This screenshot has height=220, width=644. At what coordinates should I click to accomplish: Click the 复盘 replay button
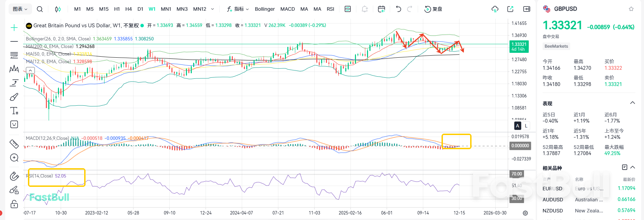[x=434, y=9]
